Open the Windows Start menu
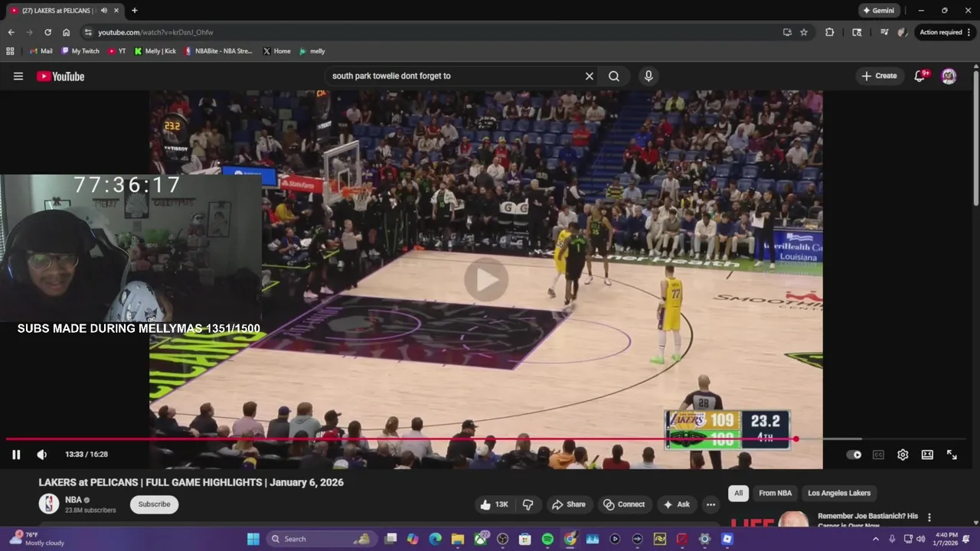The width and height of the screenshot is (980, 551). (x=253, y=539)
